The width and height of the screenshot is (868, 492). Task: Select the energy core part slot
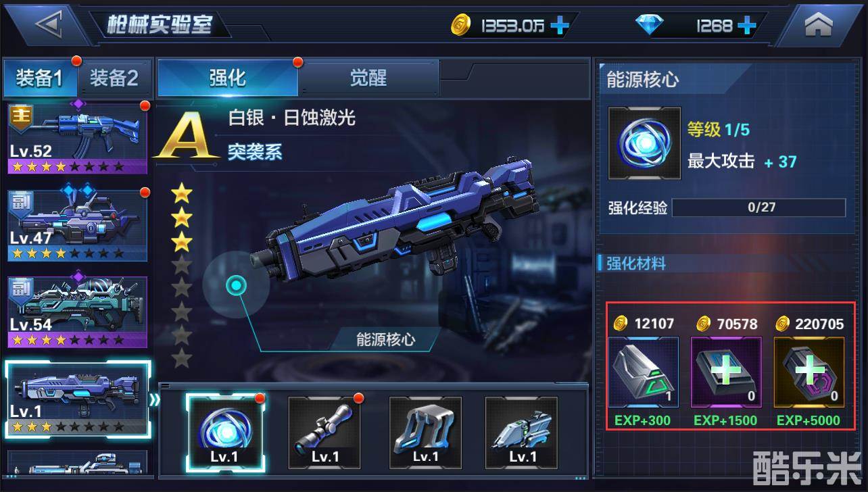coord(226,433)
